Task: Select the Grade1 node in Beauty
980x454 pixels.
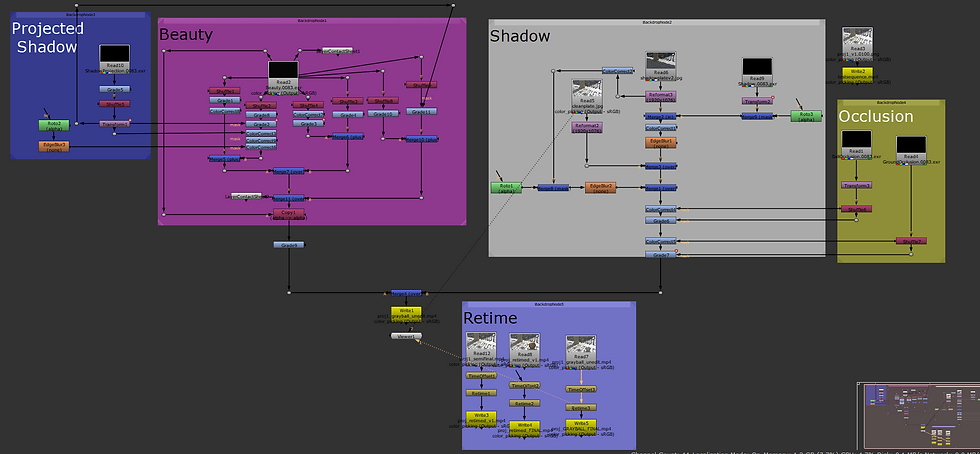Action: coord(224,100)
